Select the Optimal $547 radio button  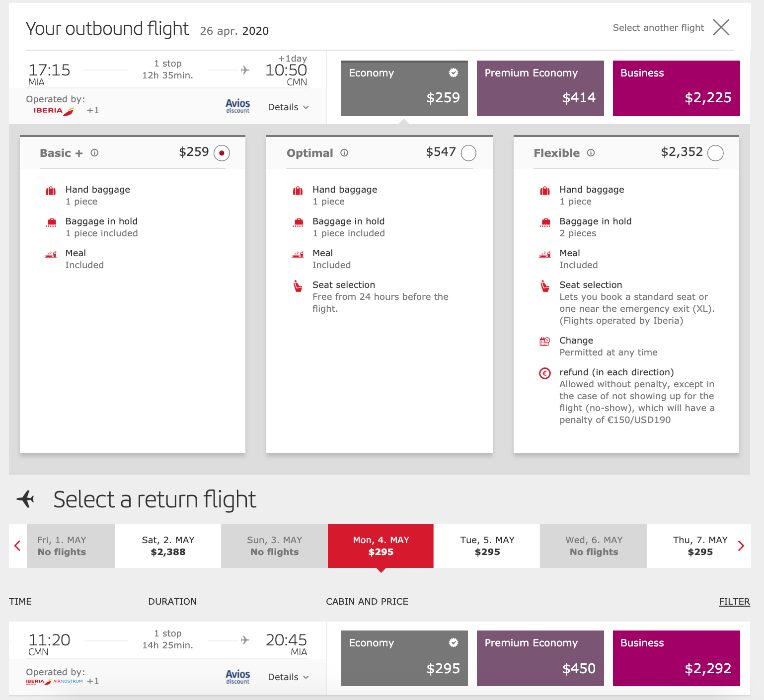click(468, 153)
